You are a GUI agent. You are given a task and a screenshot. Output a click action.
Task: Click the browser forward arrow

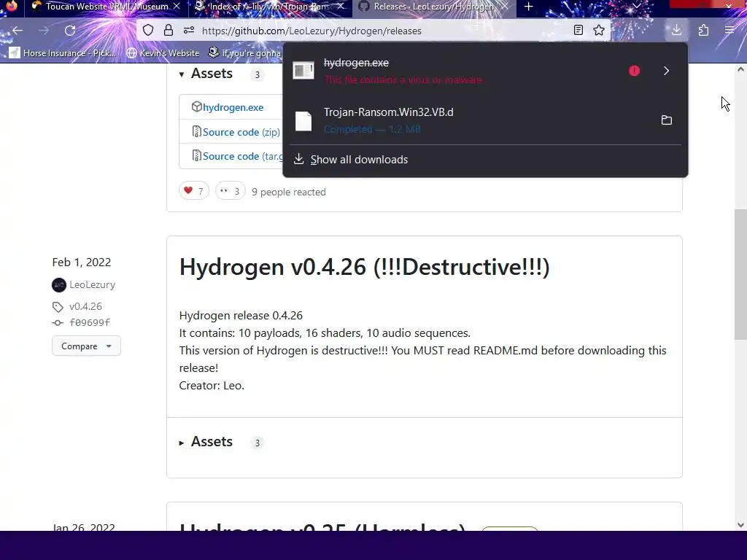click(x=44, y=31)
